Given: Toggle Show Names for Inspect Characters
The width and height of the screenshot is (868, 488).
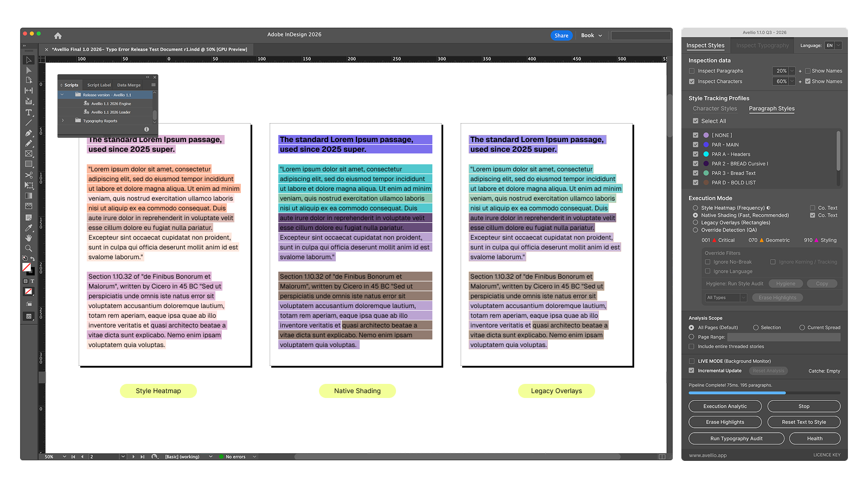Looking at the screenshot, I should coord(808,81).
